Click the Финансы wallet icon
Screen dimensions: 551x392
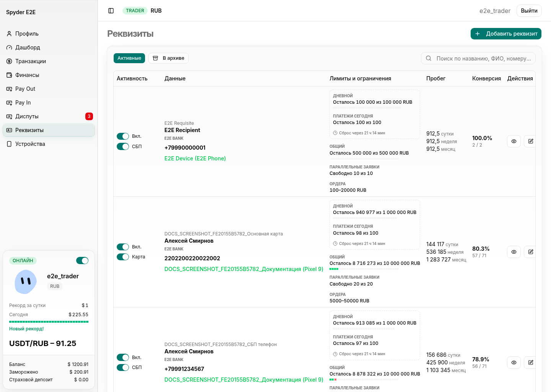click(9, 75)
